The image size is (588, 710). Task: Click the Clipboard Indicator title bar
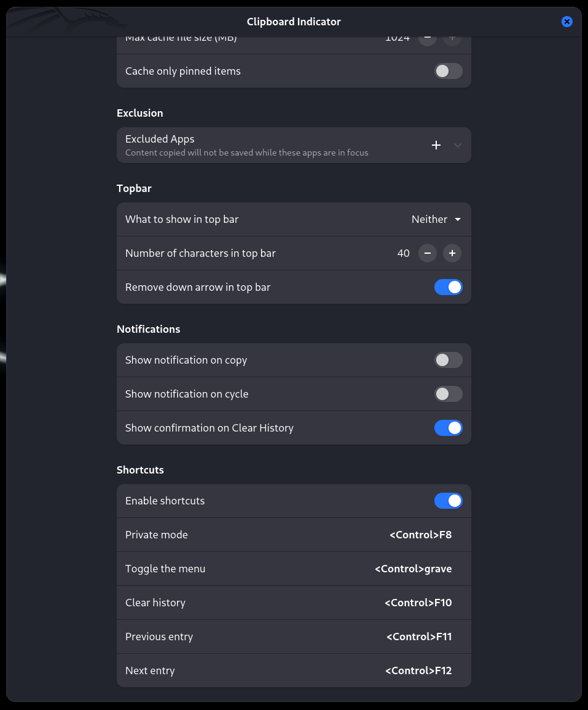(x=294, y=22)
